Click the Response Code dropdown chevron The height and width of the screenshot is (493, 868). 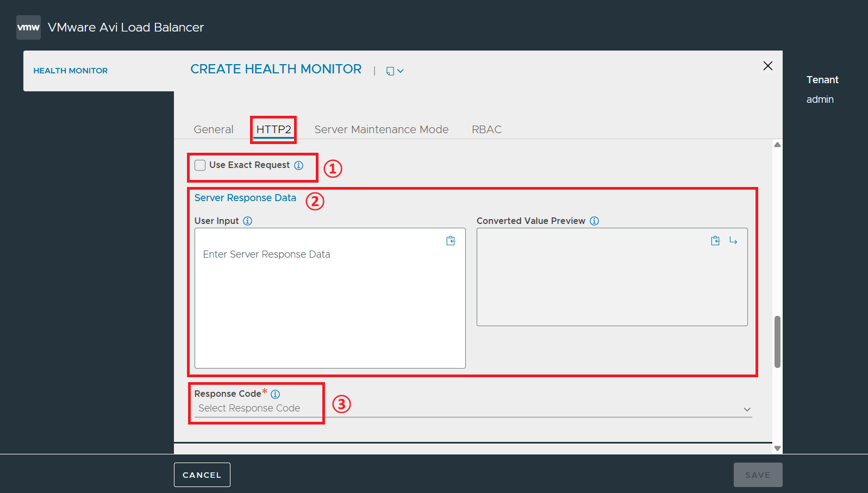(747, 409)
